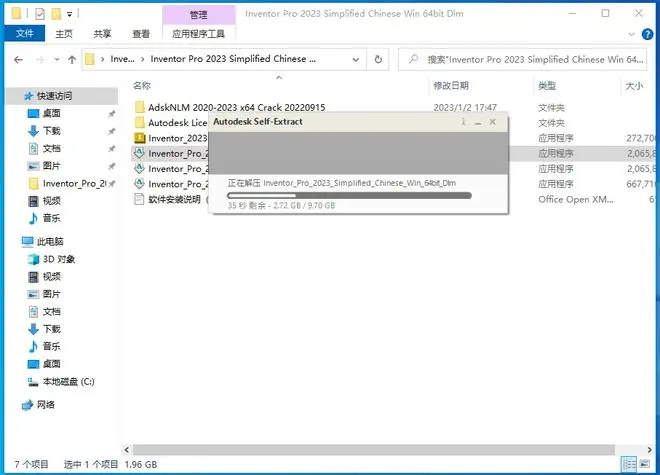
Task: Open the 查看 ribbon tab
Action: point(141,34)
